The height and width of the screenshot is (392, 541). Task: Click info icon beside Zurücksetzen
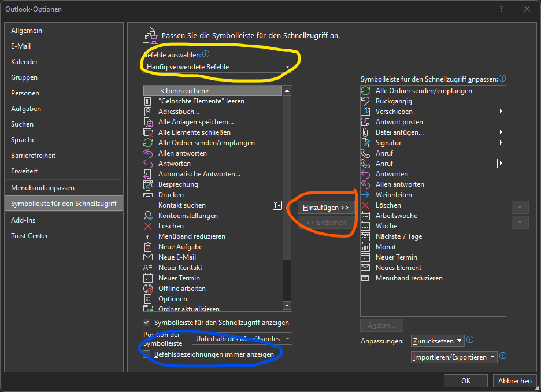click(x=470, y=339)
